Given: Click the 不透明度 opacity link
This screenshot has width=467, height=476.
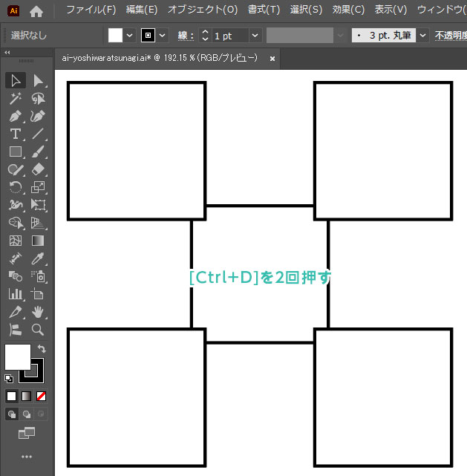Looking at the screenshot, I should pos(450,36).
